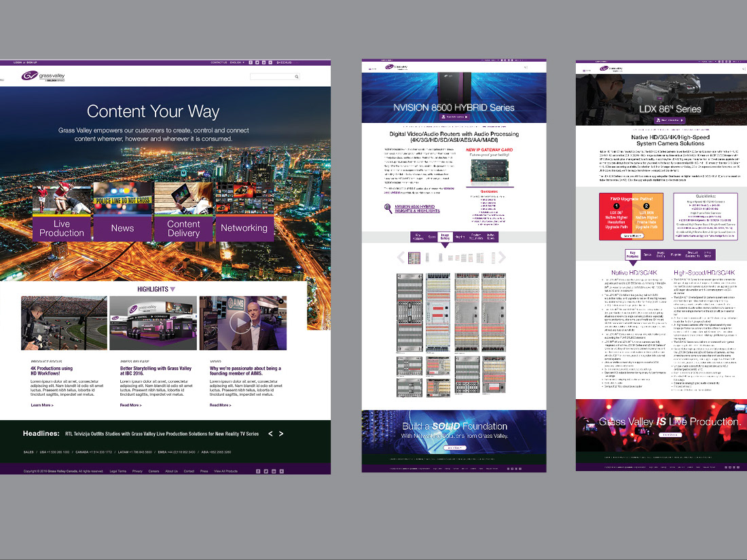747x560 pixels.
Task: Open YouTube icon in homepage top bar
Action: pos(270,62)
